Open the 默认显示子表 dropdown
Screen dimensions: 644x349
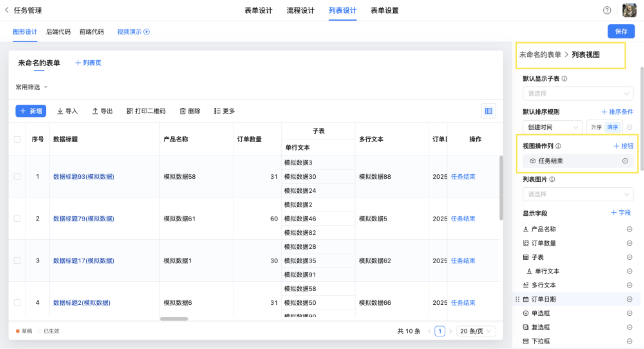[578, 94]
